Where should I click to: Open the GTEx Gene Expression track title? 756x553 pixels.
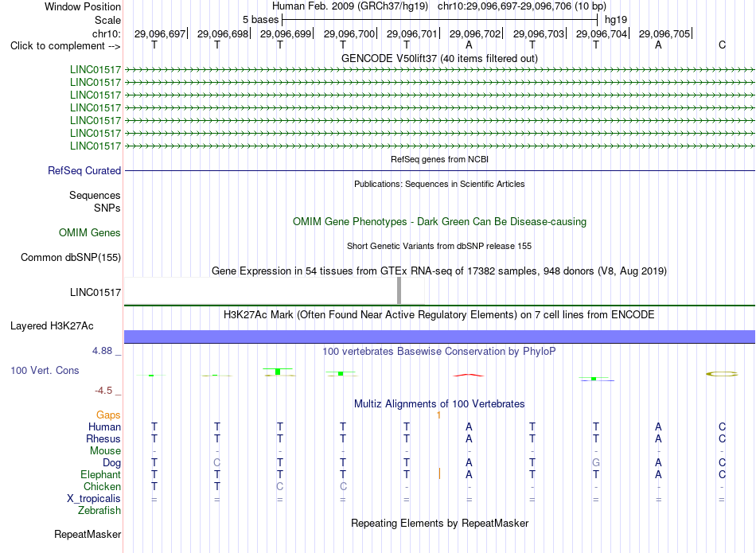(439, 271)
